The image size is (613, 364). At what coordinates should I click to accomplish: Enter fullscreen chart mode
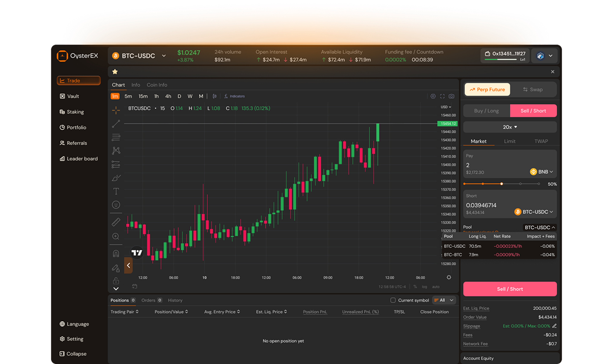pos(442,96)
